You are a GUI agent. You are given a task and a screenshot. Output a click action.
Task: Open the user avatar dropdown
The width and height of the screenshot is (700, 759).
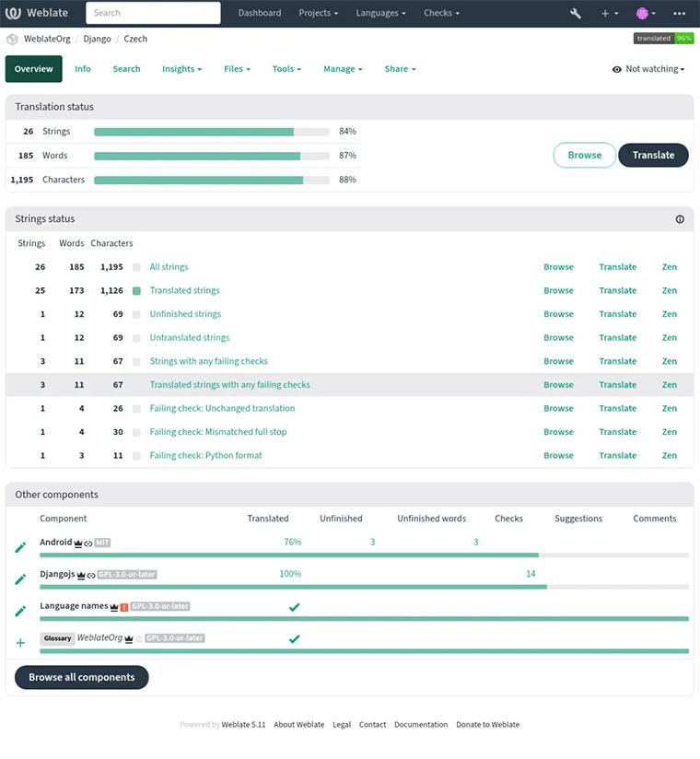[x=646, y=14]
